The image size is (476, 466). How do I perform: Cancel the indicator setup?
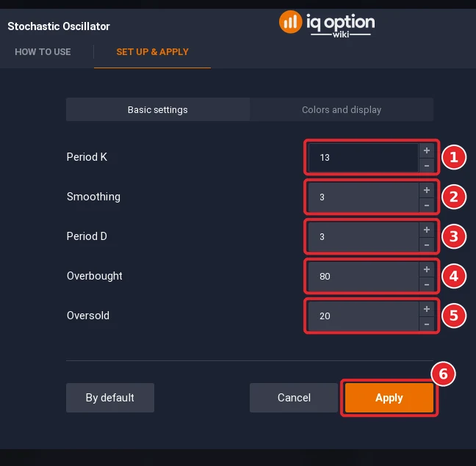click(x=294, y=398)
